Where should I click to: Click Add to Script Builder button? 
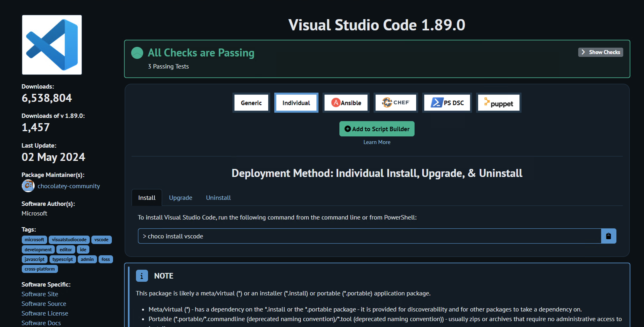click(377, 129)
